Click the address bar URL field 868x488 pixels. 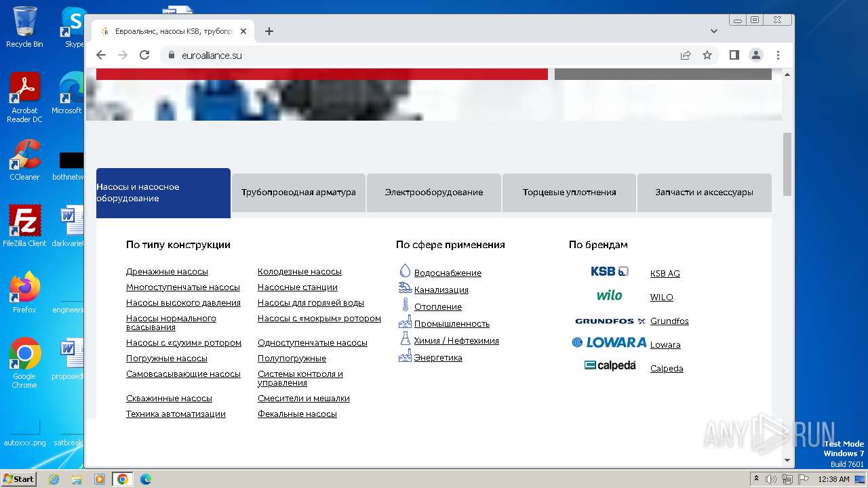coord(424,55)
